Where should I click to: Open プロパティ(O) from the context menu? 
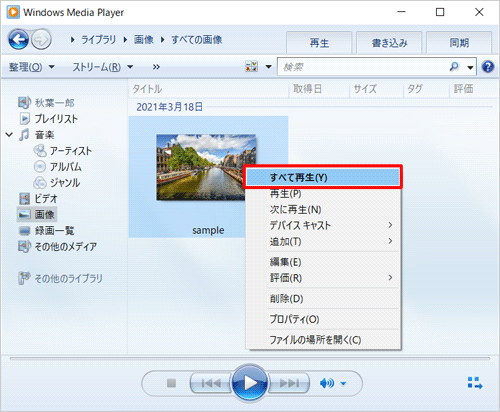323,319
